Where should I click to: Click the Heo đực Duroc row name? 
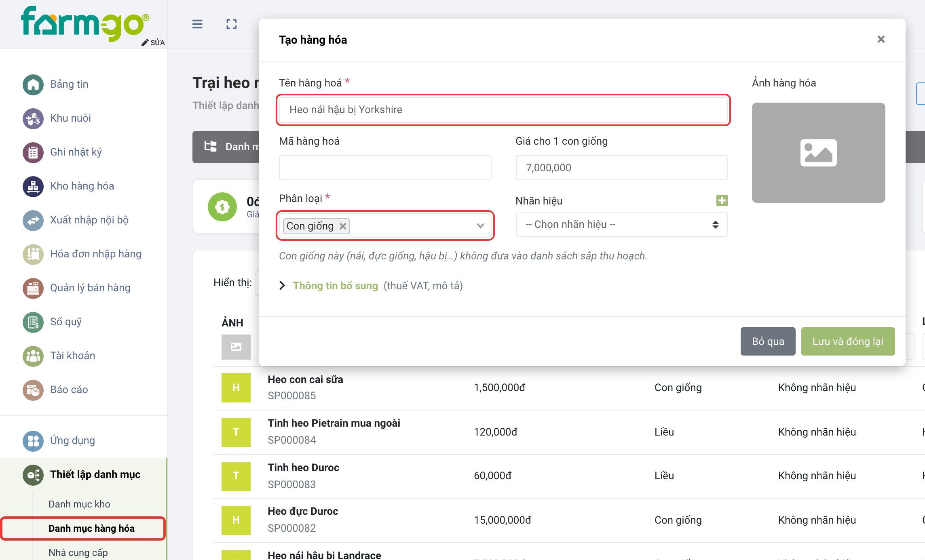click(303, 511)
